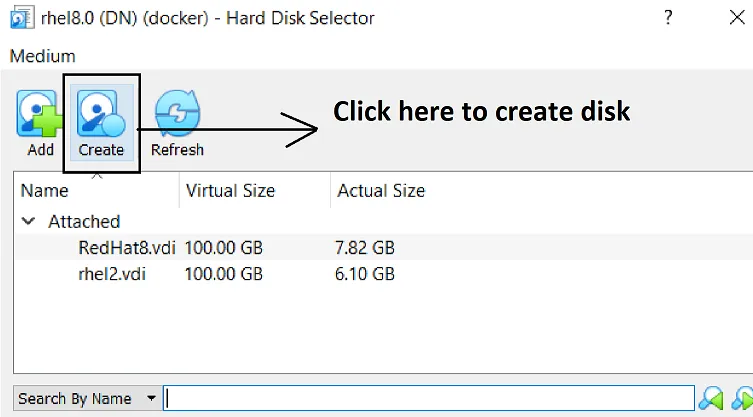Click the search previous arrow icon
The width and height of the screenshot is (753, 417).
tap(711, 398)
